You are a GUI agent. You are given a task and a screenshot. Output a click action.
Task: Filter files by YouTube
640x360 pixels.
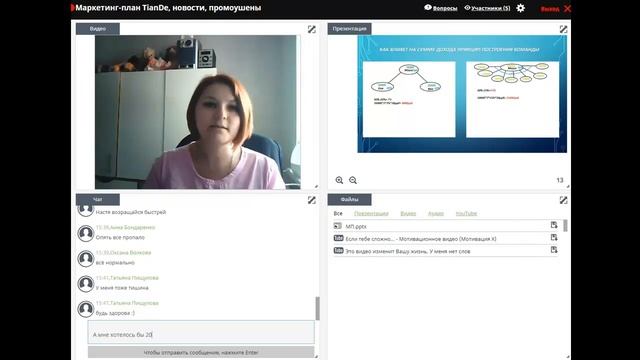[466, 213]
